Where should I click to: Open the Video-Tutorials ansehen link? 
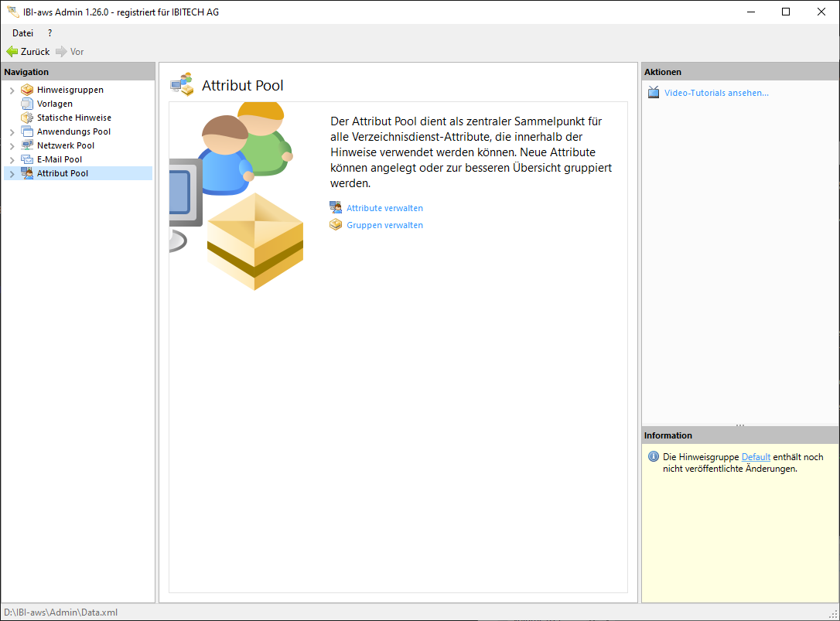[716, 93]
